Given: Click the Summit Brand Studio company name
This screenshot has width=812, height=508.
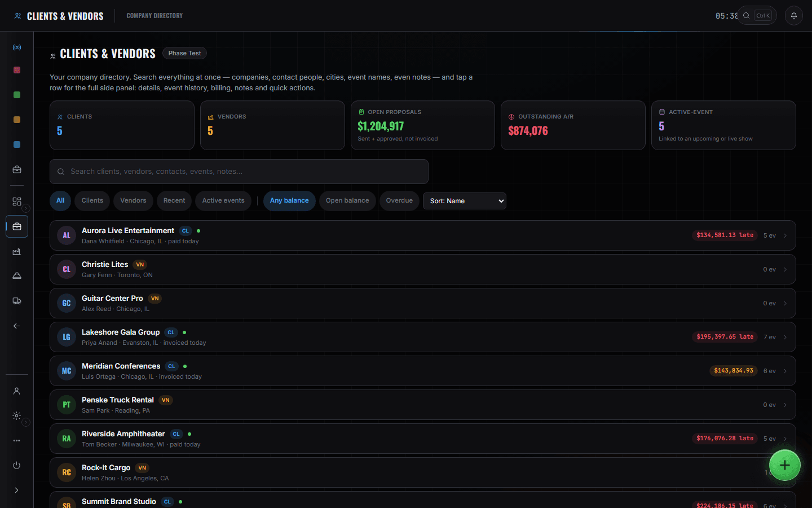Looking at the screenshot, I should point(119,501).
